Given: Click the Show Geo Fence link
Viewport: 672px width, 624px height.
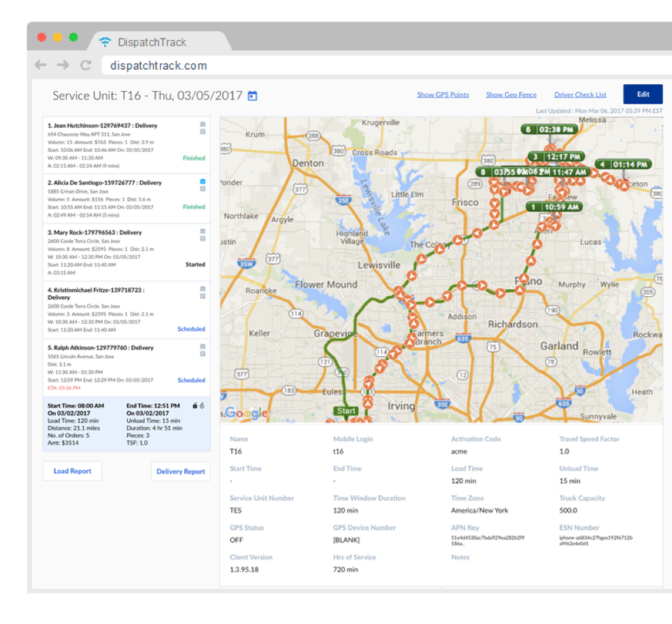Looking at the screenshot, I should [x=511, y=95].
